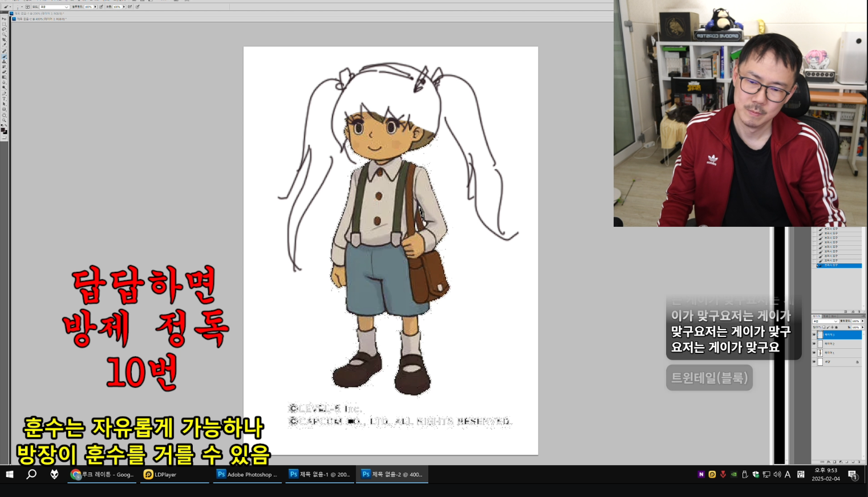
Task: Open brush opacity slider arrow
Action: [95, 7]
